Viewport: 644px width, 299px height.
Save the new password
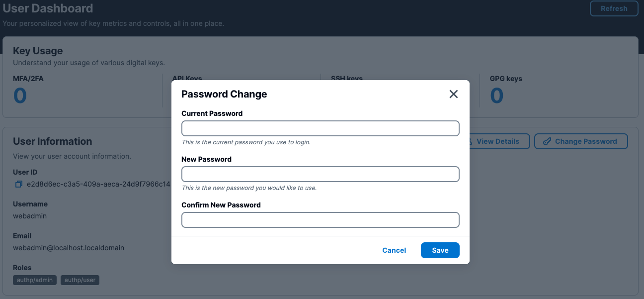coord(440,250)
